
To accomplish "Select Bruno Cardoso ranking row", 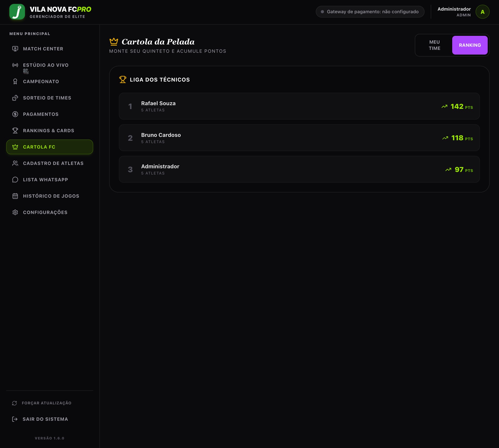I will [x=299, y=138].
